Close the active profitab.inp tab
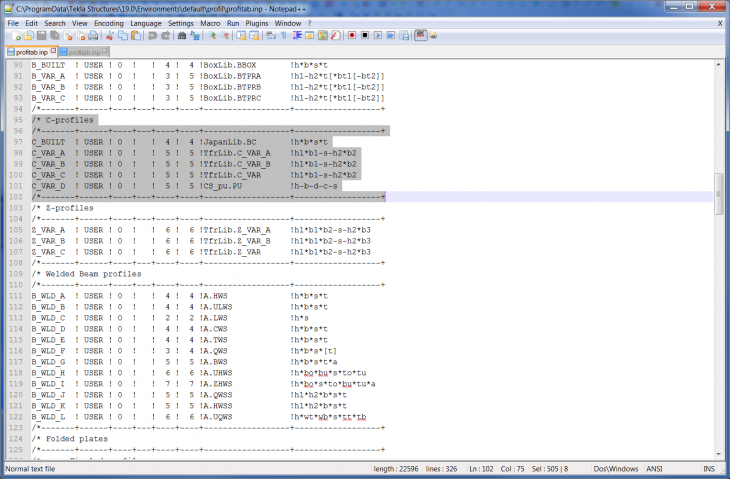Viewport: 730px width, 479px height. point(52,51)
